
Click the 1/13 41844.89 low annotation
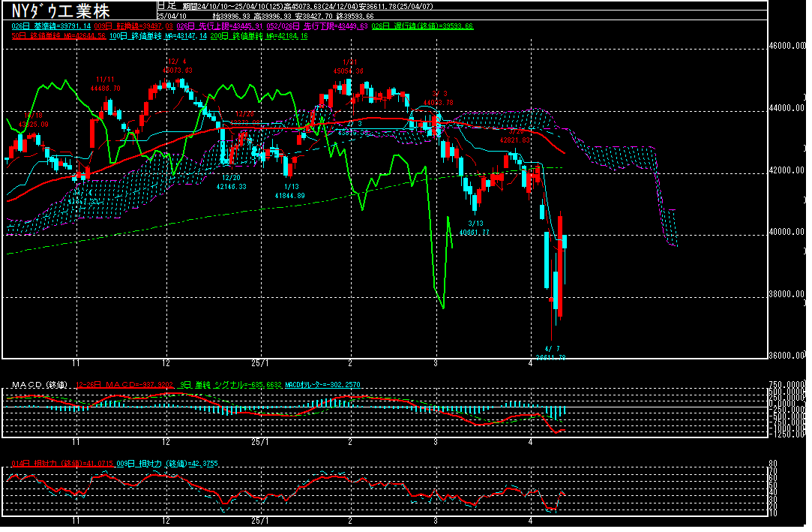(x=290, y=191)
